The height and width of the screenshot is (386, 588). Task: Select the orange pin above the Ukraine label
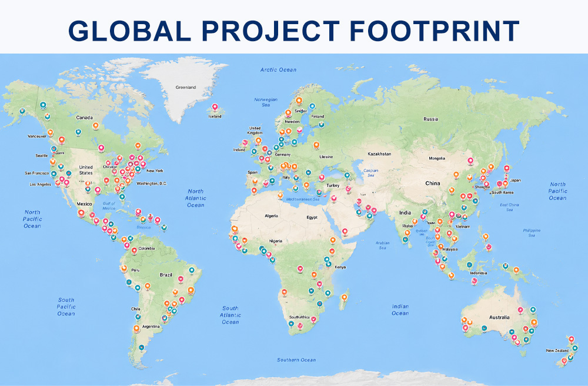point(316,145)
